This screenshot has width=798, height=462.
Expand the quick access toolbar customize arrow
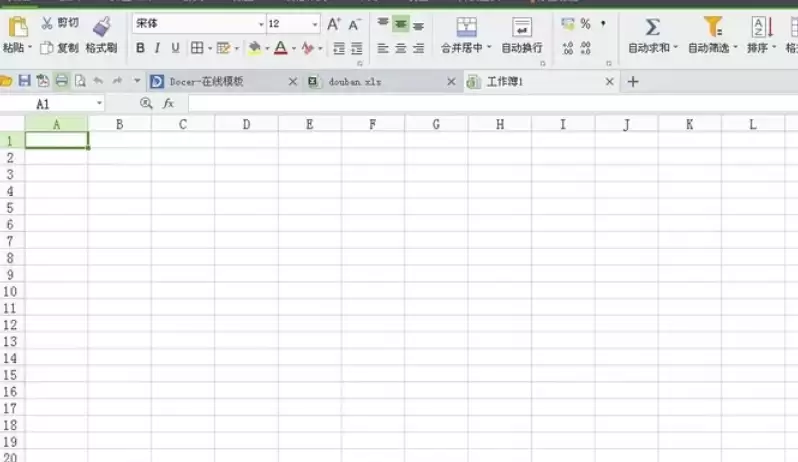[136, 80]
